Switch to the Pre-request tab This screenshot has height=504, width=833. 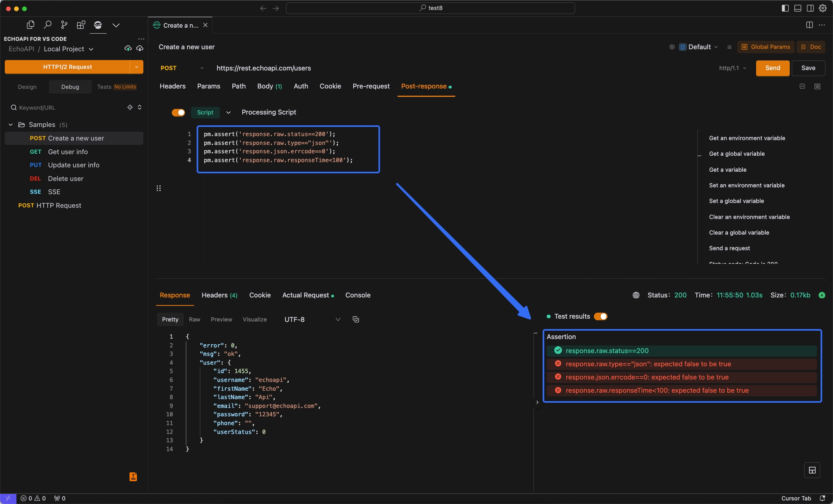(371, 86)
